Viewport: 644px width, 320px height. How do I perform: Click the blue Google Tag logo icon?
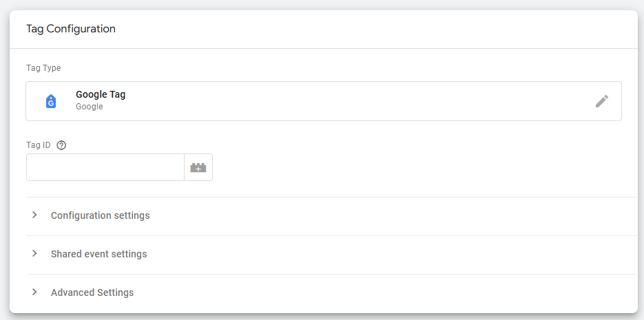point(51,101)
